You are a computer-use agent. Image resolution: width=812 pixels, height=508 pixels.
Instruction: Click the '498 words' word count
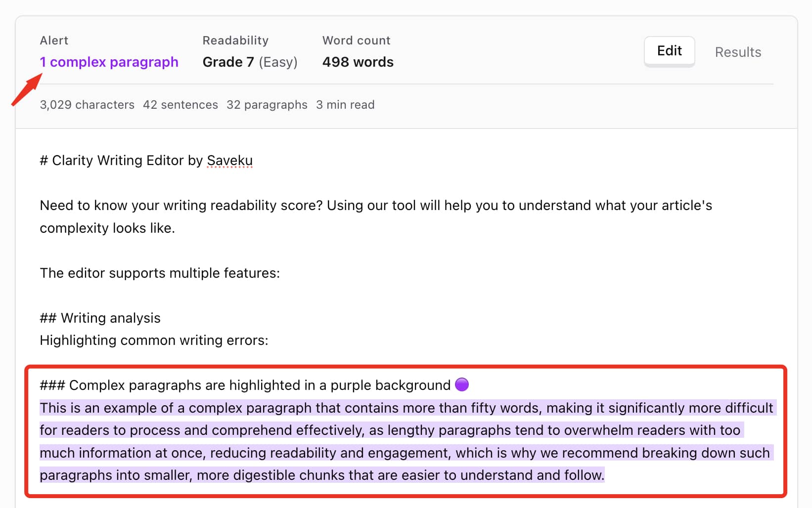[x=358, y=62]
